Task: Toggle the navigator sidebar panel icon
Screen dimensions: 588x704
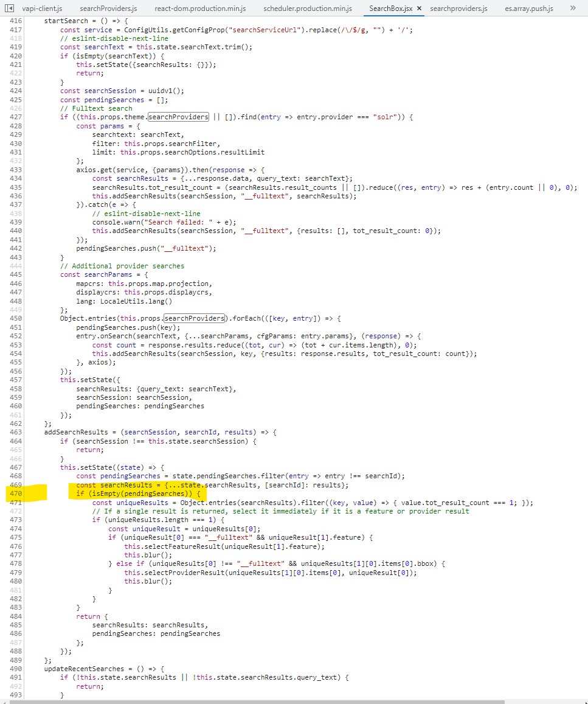Action: click(x=9, y=8)
